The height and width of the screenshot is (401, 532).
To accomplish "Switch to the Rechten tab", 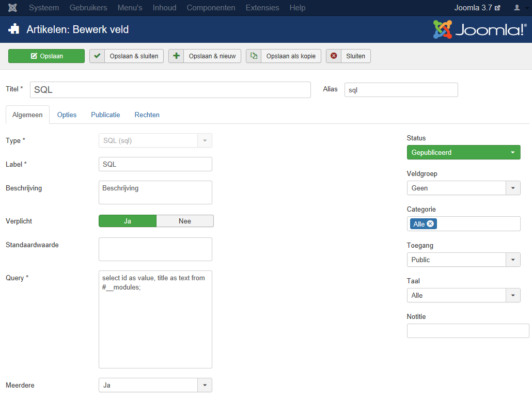I will (x=147, y=115).
